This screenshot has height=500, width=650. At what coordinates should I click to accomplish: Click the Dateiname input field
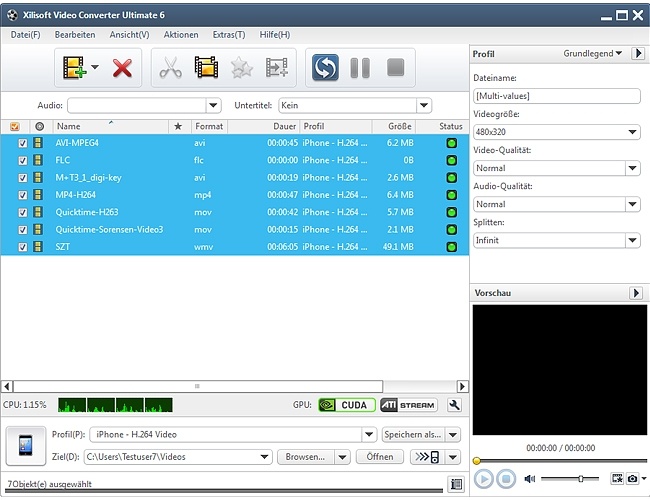[556, 97]
